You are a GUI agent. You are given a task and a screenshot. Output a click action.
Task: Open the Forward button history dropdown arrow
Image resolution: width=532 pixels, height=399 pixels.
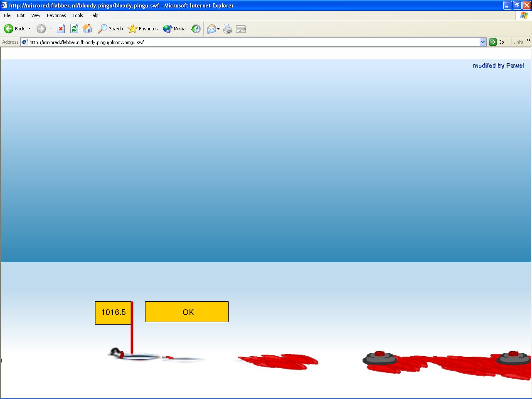(x=51, y=29)
